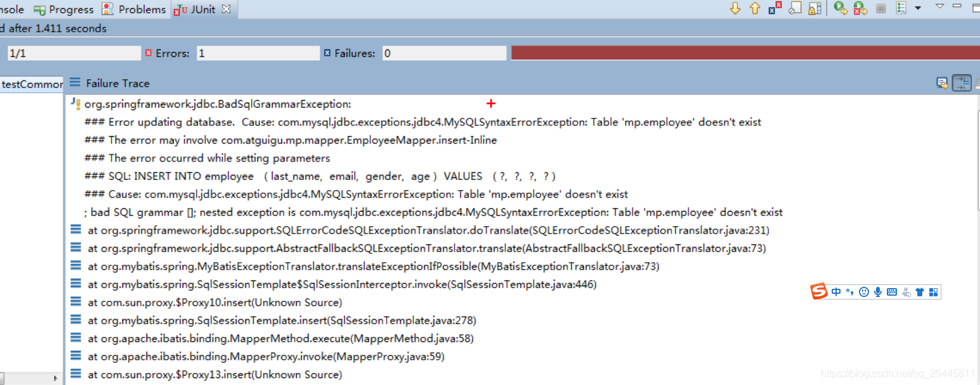Viewport: 980px width, 385px height.
Task: Open Sogou emoji panel smiley
Action: coord(864,292)
